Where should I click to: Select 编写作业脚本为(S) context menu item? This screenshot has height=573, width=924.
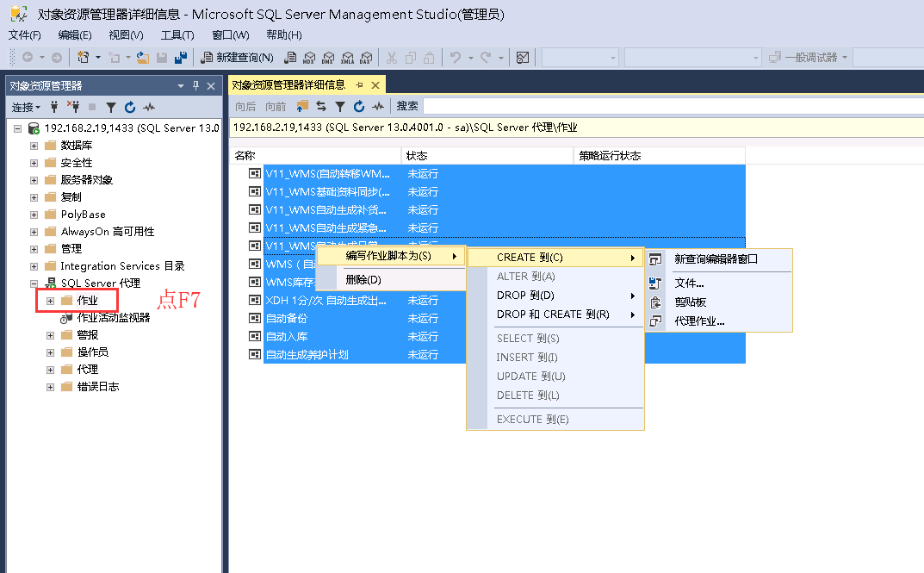[391, 256]
